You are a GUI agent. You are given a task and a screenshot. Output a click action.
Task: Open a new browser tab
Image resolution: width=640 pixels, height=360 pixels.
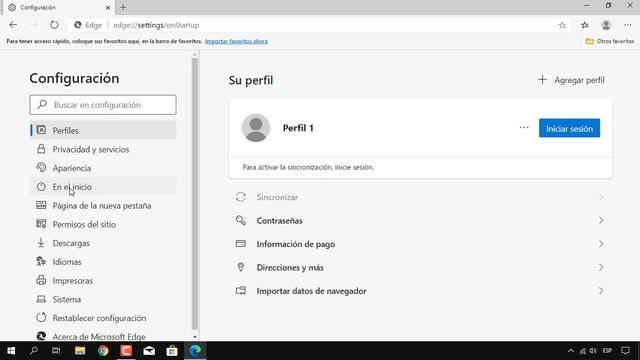(123, 7)
